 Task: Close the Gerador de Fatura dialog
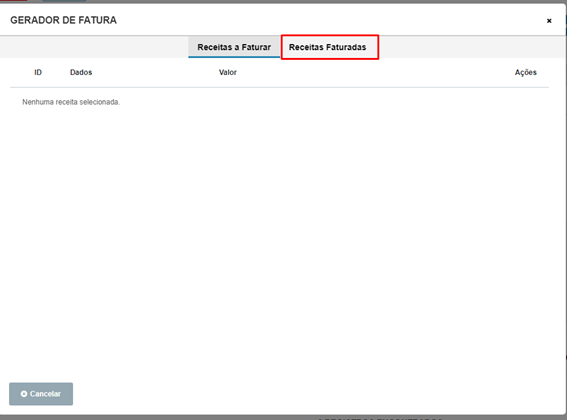coord(549,21)
